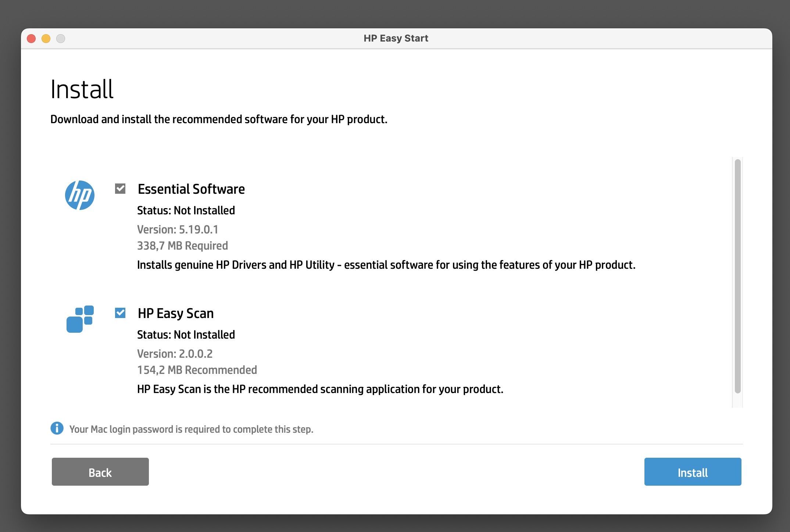
Task: Click the HP recommended scanning application description
Action: (x=320, y=389)
